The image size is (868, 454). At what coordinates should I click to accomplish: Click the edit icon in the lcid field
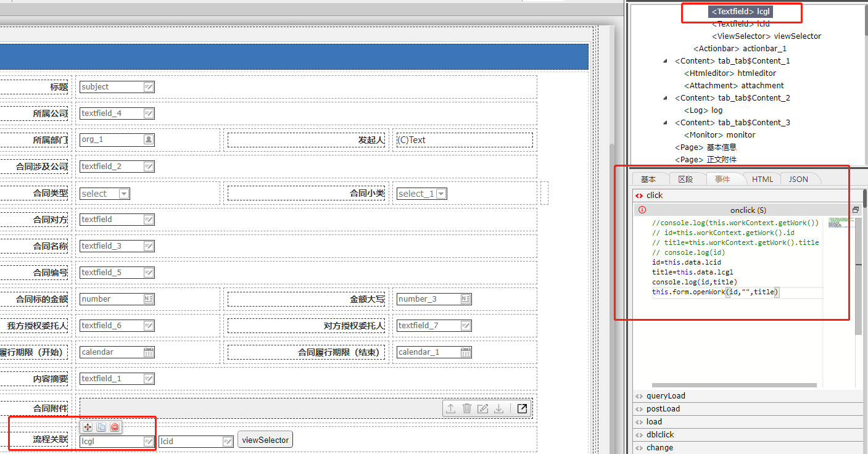[228, 442]
